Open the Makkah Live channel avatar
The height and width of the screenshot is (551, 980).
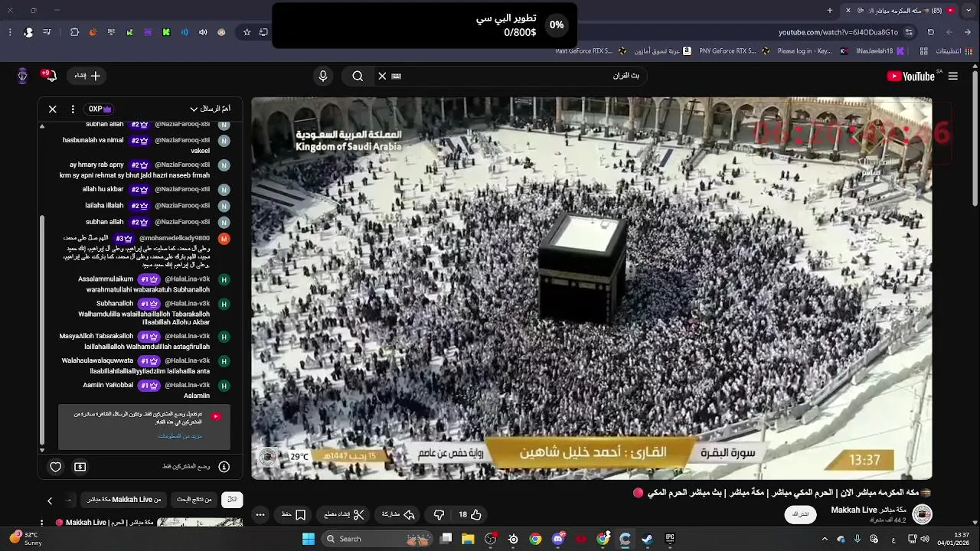(x=923, y=515)
